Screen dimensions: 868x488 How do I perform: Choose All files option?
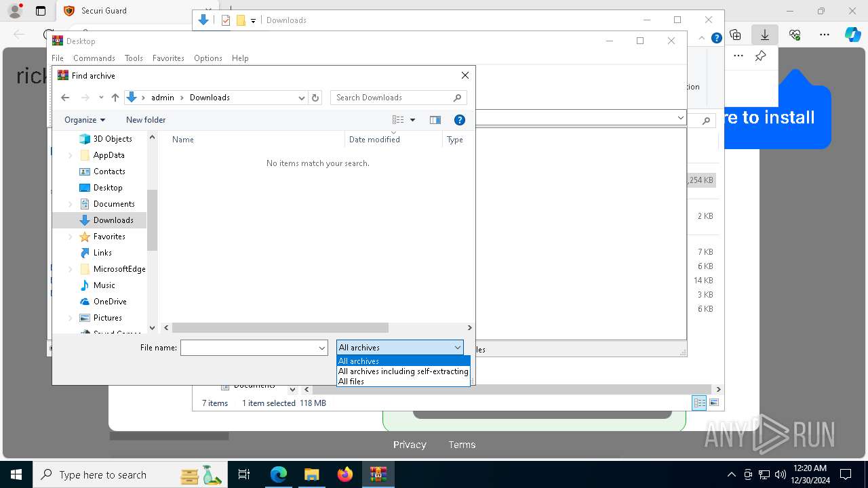tap(403, 382)
